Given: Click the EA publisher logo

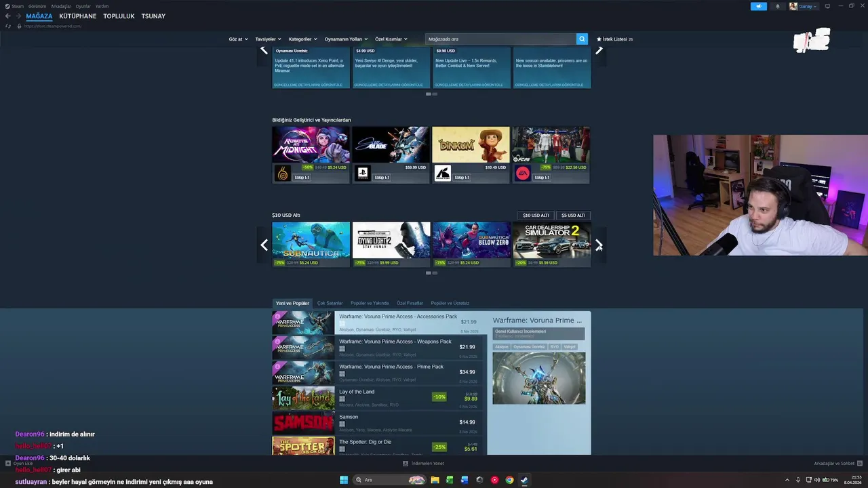Looking at the screenshot, I should [x=522, y=174].
